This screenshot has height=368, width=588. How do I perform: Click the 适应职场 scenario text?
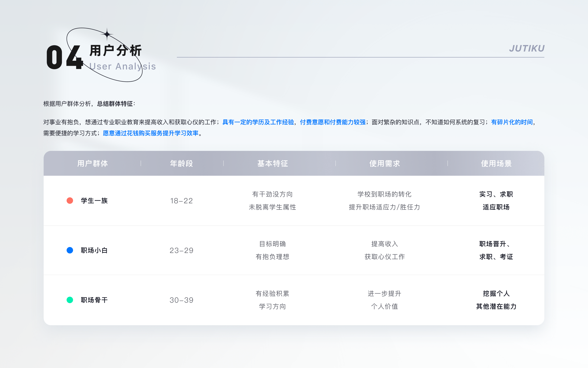coord(496,207)
